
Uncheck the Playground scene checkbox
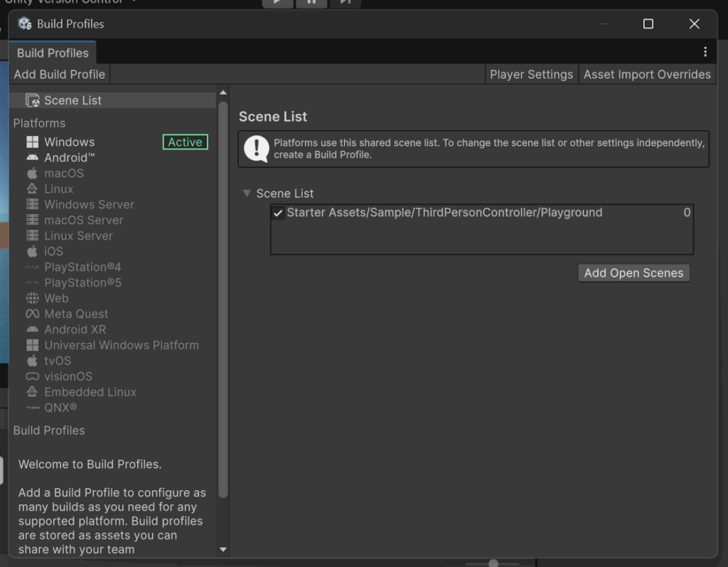(x=279, y=213)
